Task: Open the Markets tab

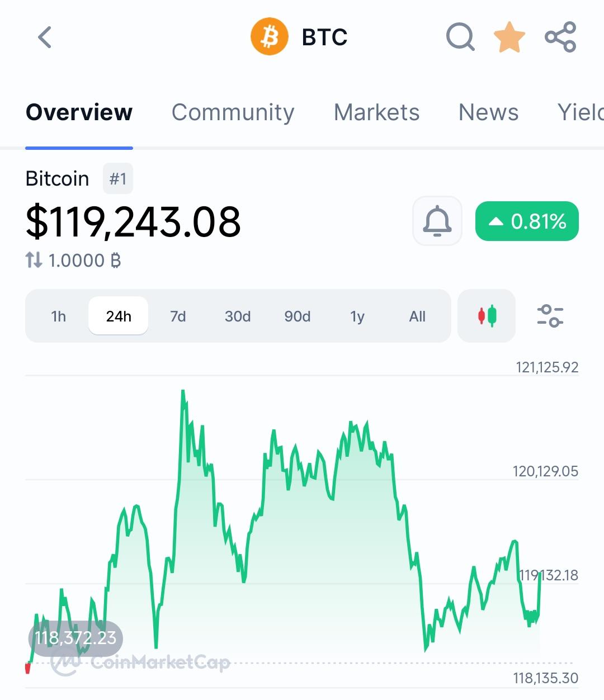Action: (376, 112)
